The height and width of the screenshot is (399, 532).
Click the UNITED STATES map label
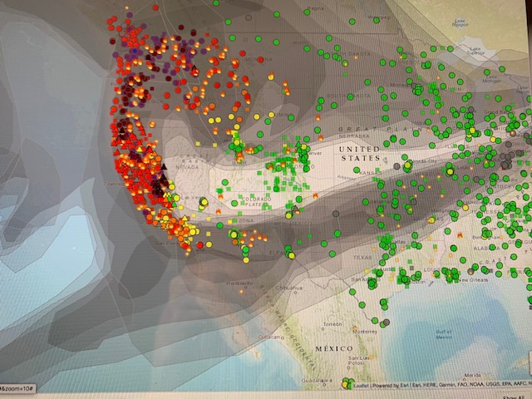point(361,153)
